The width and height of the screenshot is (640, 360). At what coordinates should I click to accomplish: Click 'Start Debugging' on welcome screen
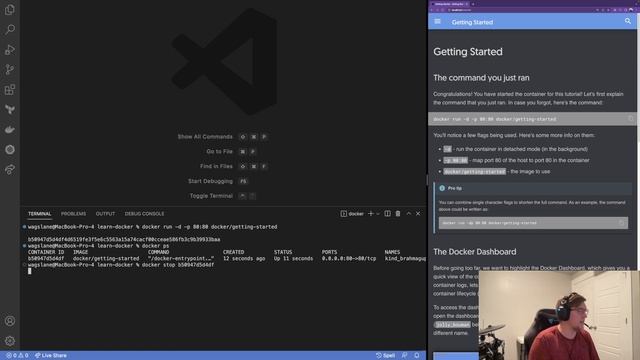click(210, 181)
